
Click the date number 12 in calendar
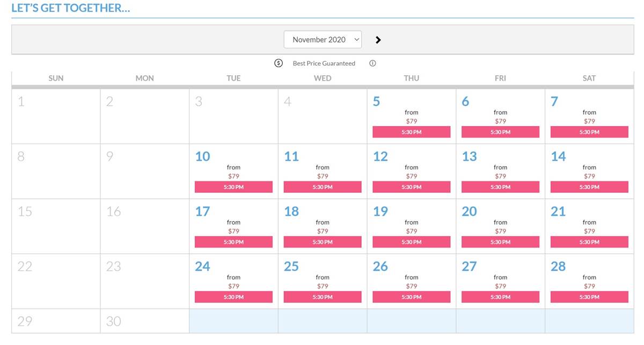(380, 156)
